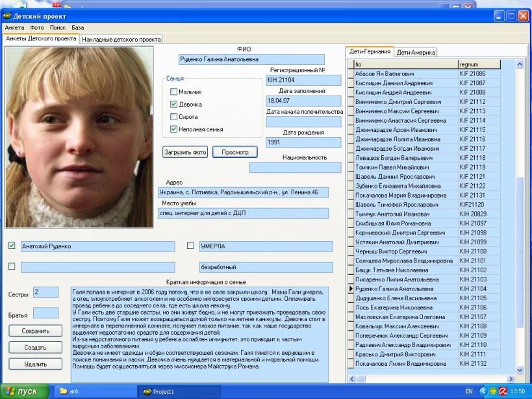Open the Фото menu

pos(36,27)
